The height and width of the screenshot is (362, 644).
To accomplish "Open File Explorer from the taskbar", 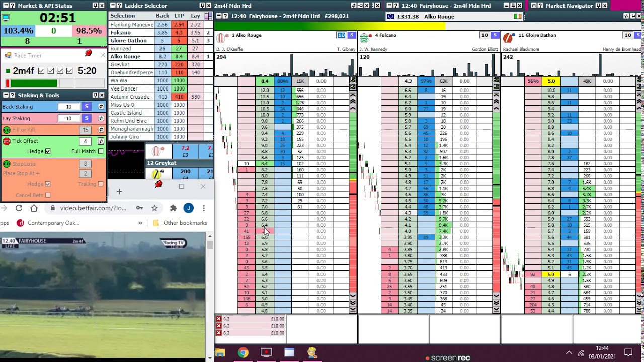I will [x=220, y=353].
